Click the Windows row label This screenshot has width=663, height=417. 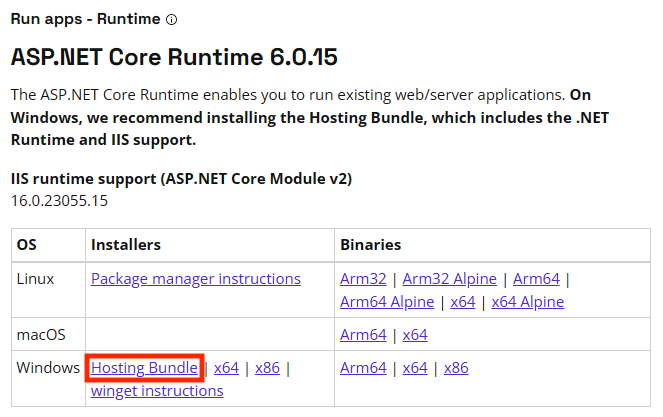48,368
